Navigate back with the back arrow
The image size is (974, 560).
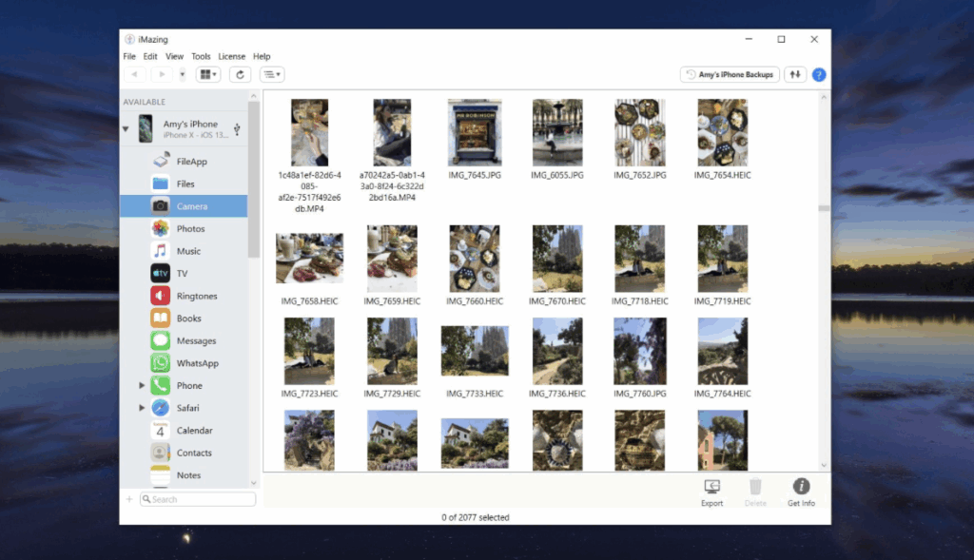pyautogui.click(x=134, y=74)
